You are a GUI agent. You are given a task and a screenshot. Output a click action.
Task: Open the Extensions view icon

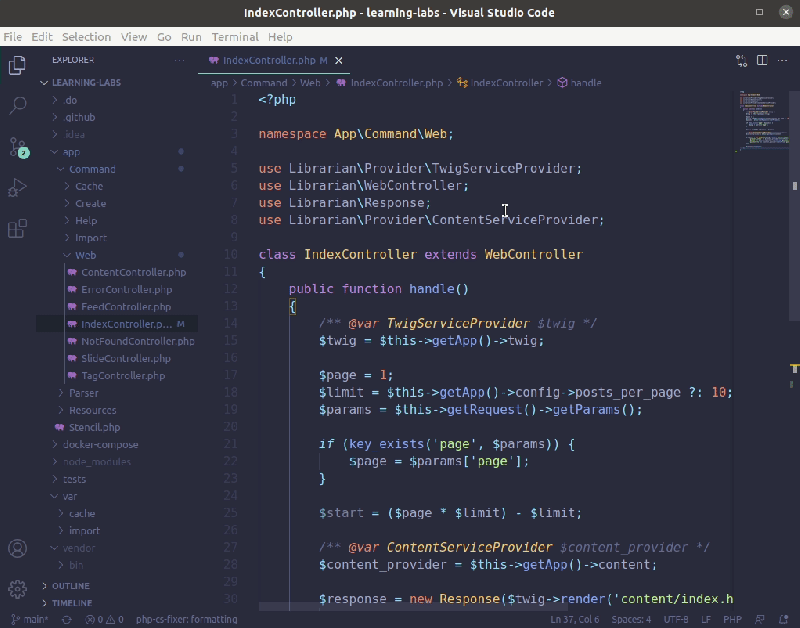[17, 229]
